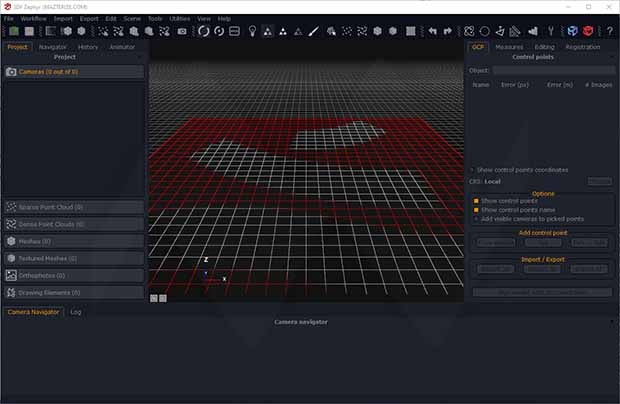The image size is (620, 404).
Task: Click the plain circle toolbar icon
Action: coord(485,31)
